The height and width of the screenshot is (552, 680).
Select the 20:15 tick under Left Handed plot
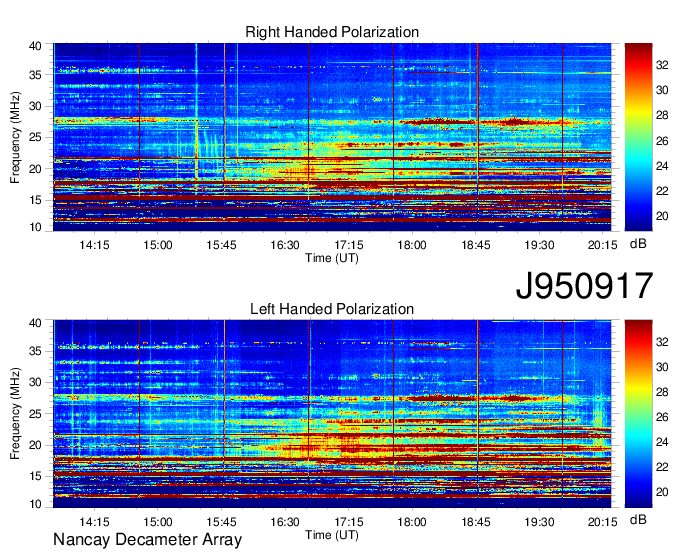(x=602, y=522)
